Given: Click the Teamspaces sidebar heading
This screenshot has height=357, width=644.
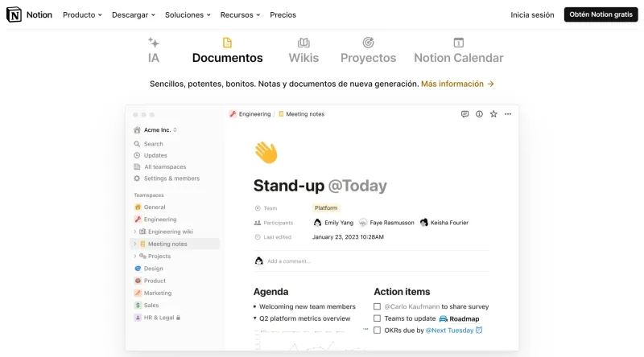Looking at the screenshot, I should click(149, 195).
